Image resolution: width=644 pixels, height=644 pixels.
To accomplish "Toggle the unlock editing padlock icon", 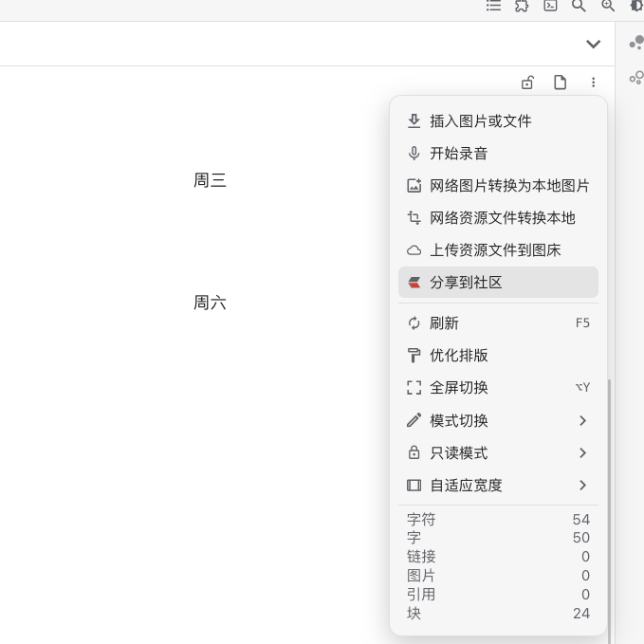I will (527, 83).
